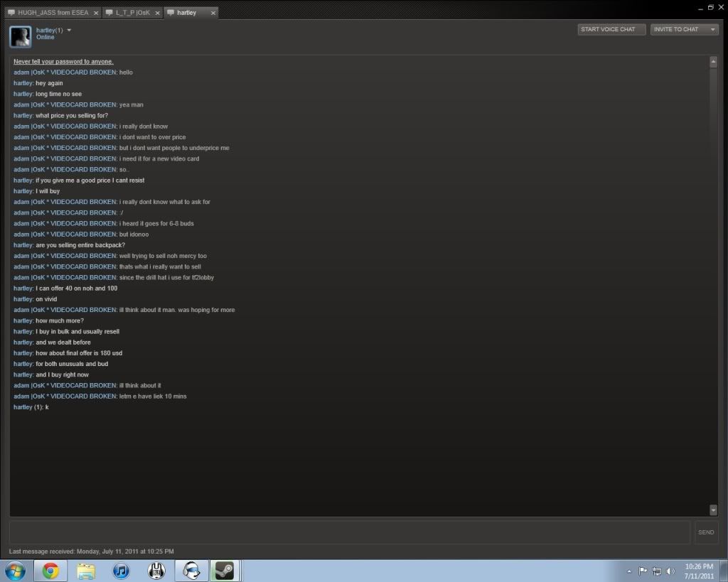The width and height of the screenshot is (728, 582).
Task: Click the Steam icon in the taskbar
Action: coord(225,571)
